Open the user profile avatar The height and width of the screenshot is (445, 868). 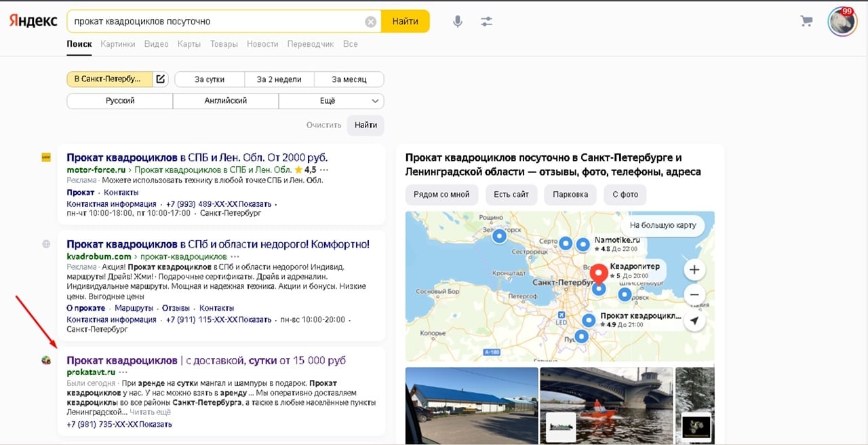[842, 22]
